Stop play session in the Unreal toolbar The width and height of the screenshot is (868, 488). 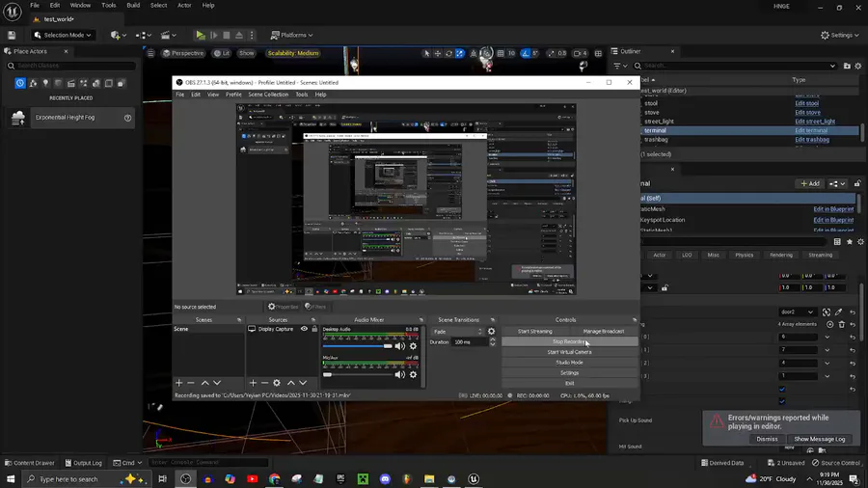(227, 35)
